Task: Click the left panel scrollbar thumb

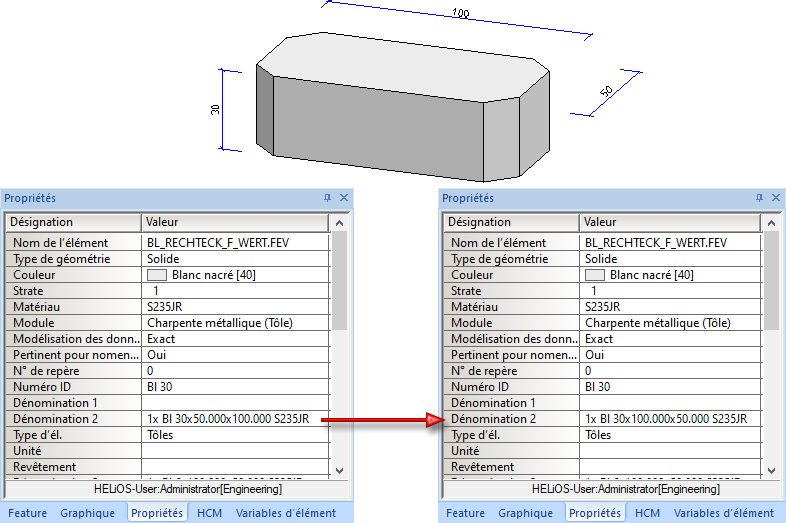Action: 339,281
